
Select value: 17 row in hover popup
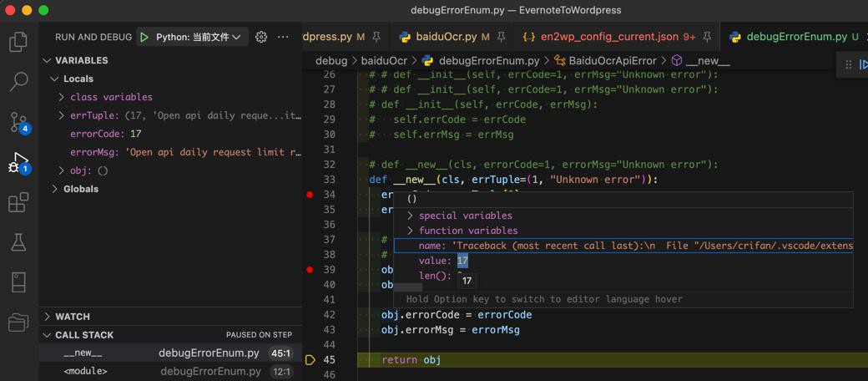point(623,261)
